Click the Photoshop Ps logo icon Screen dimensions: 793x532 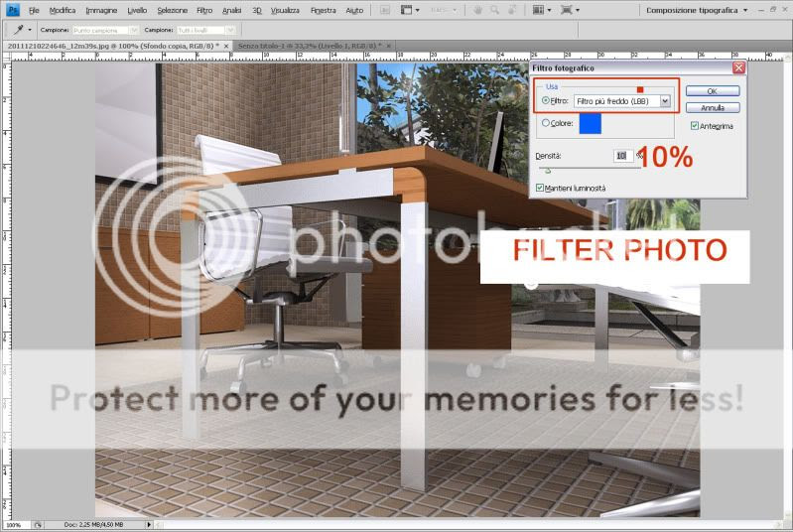point(12,10)
